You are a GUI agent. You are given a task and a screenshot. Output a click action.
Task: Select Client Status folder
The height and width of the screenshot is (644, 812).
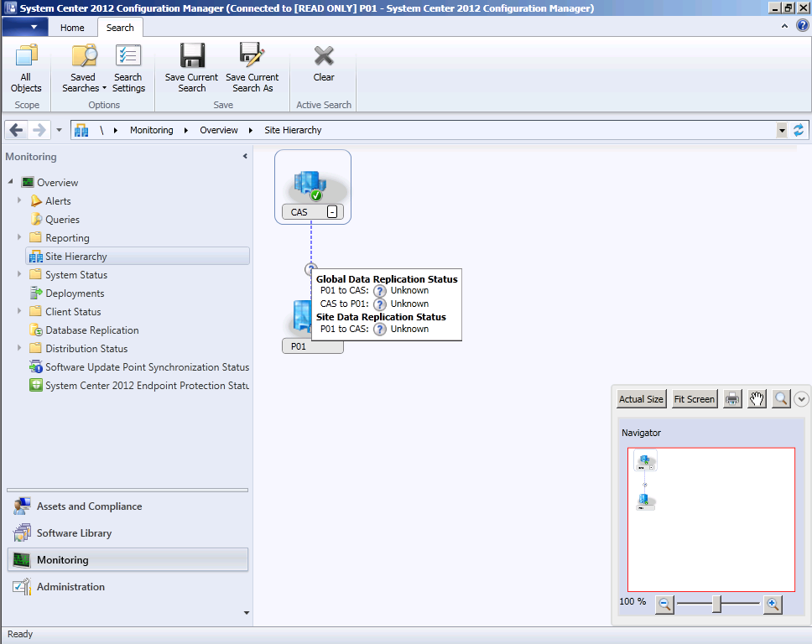pos(73,312)
